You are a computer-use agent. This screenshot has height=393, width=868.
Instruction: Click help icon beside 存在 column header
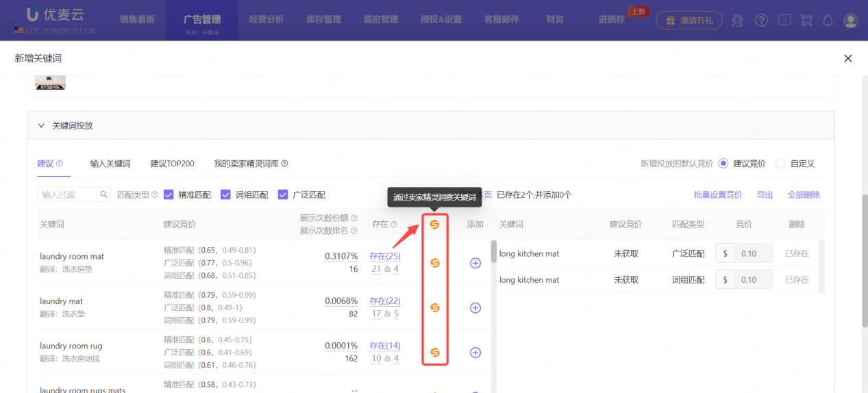[x=394, y=225]
